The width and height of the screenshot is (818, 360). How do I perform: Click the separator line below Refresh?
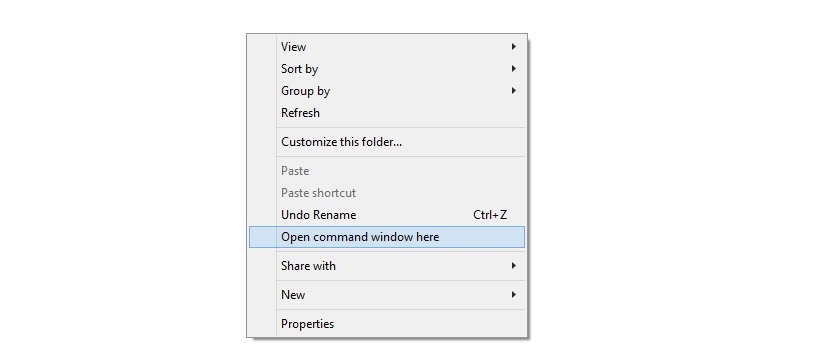[x=400, y=127]
